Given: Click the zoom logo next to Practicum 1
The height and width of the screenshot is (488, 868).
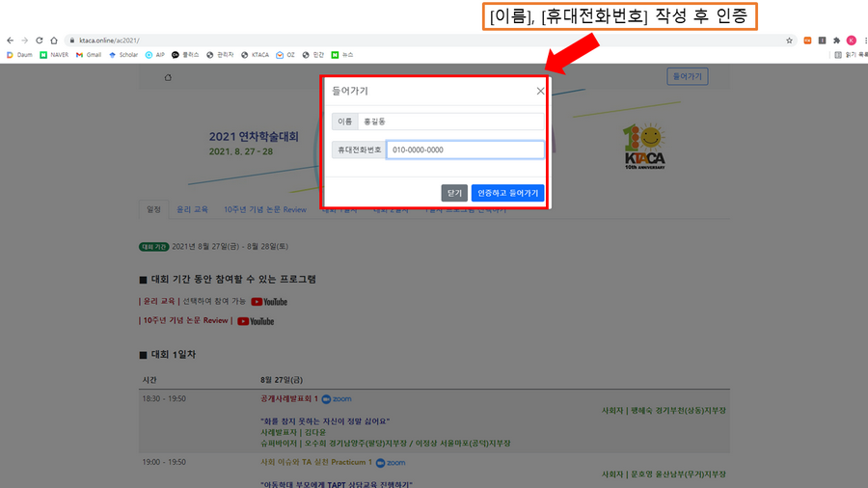Looking at the screenshot, I should tap(391, 463).
